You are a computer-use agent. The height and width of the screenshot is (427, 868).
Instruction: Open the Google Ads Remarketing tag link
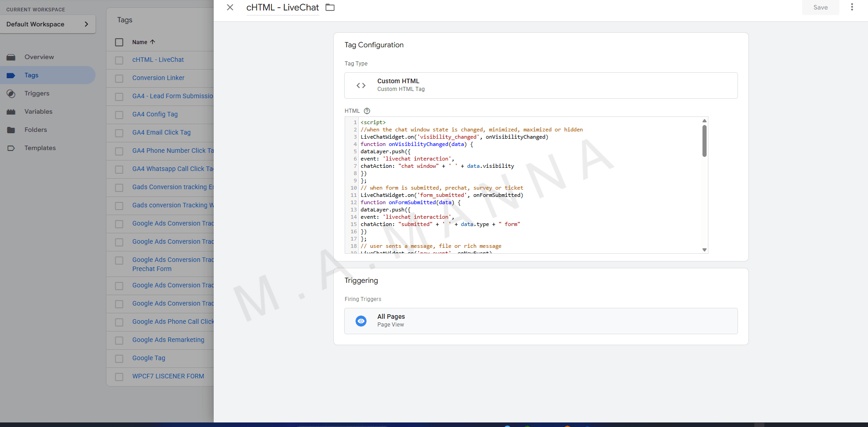tap(168, 340)
